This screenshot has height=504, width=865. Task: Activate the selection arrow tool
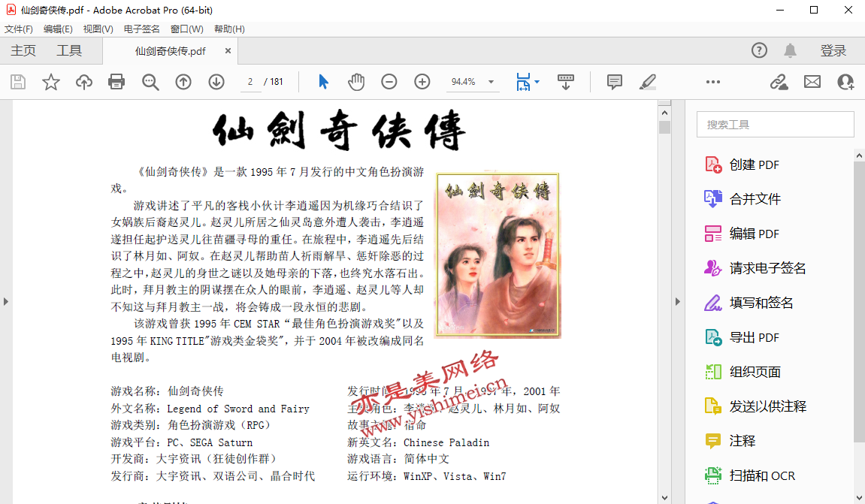pyautogui.click(x=323, y=82)
